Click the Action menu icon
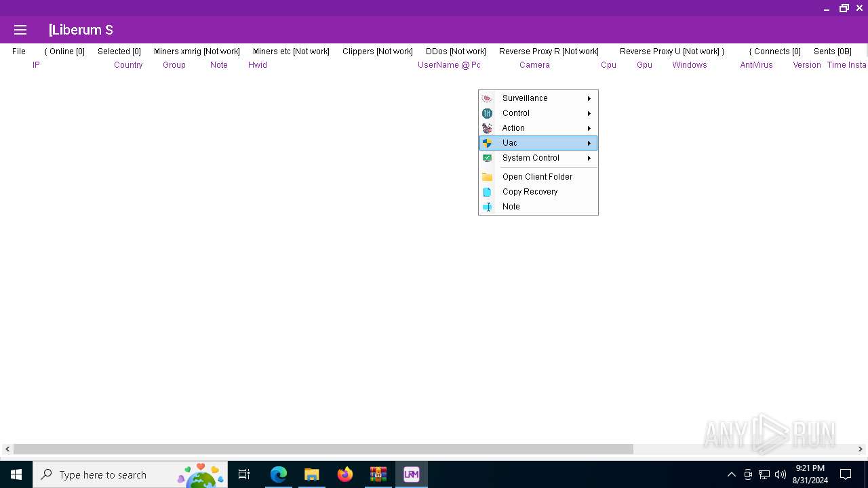 point(487,128)
